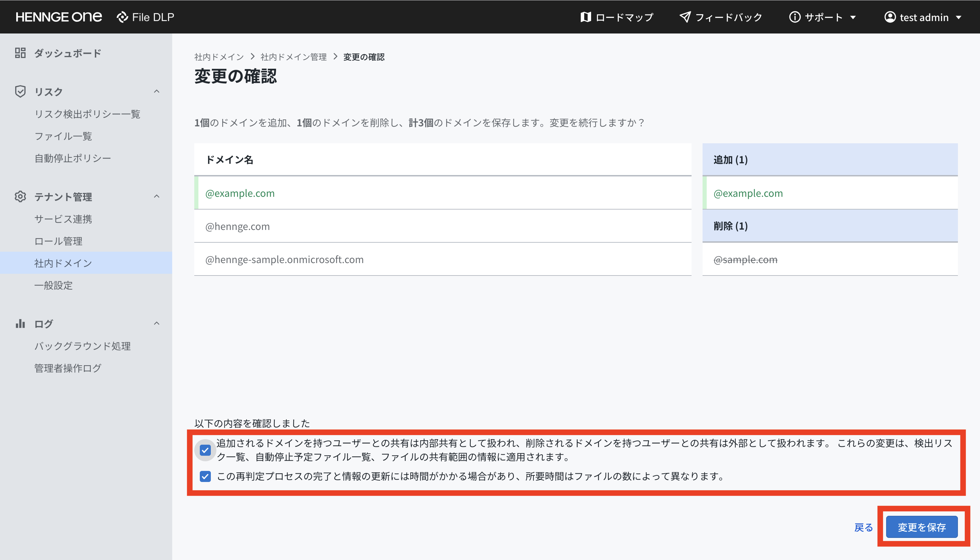Screen dimensions: 980x560
Task: Click the 削除 (1) header
Action: pyautogui.click(x=830, y=226)
